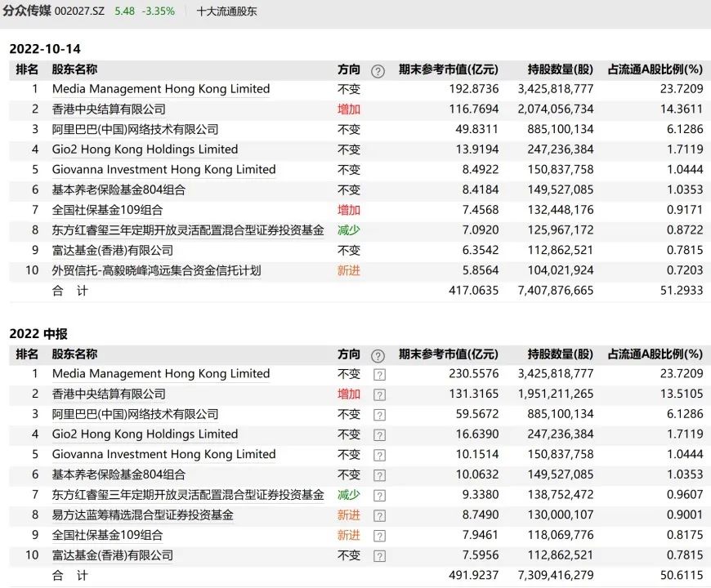Click question icon in 富达基金(香港) row of 2022 中报

(x=379, y=556)
